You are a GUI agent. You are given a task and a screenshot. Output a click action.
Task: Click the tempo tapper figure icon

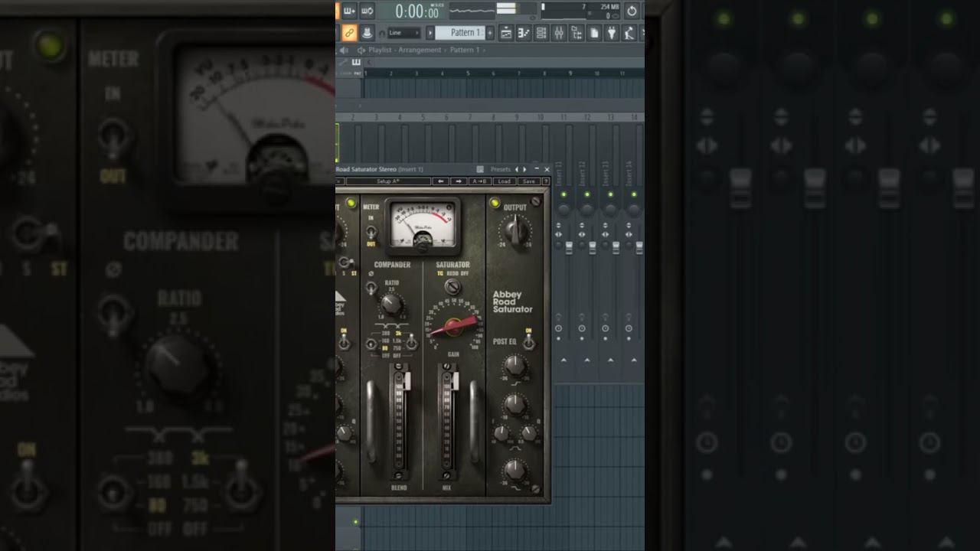629,33
